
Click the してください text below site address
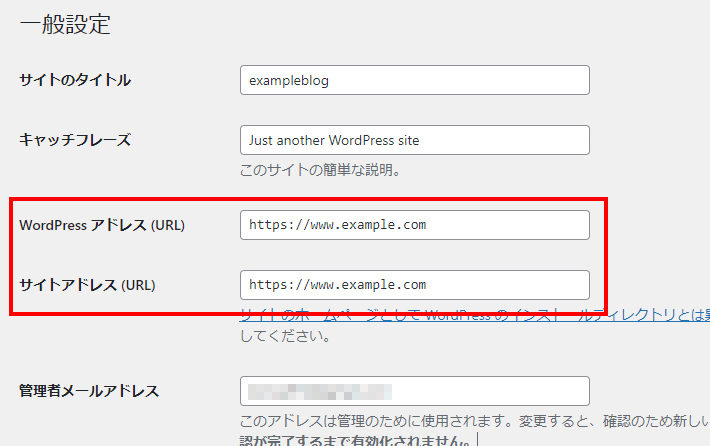click(285, 336)
